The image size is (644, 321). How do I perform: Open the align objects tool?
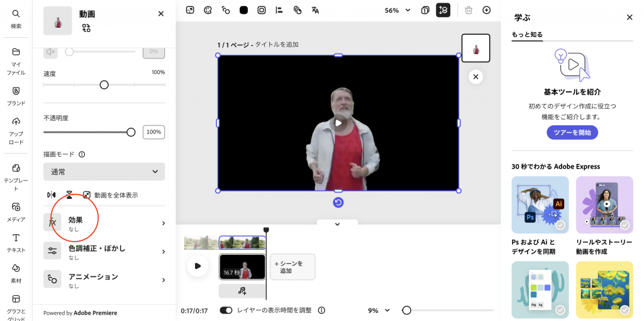point(279,10)
